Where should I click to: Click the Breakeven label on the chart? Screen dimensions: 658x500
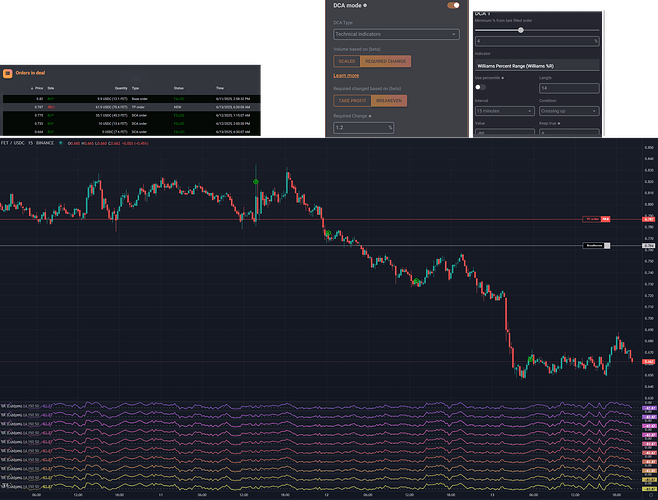[593, 246]
